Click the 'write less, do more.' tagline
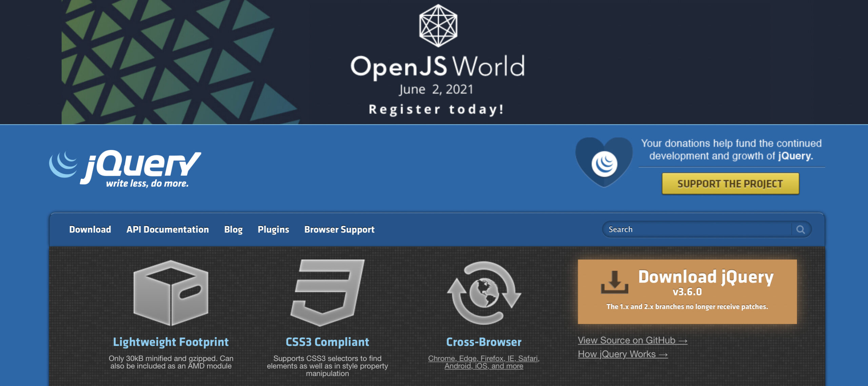The height and width of the screenshot is (386, 868). pos(147,184)
